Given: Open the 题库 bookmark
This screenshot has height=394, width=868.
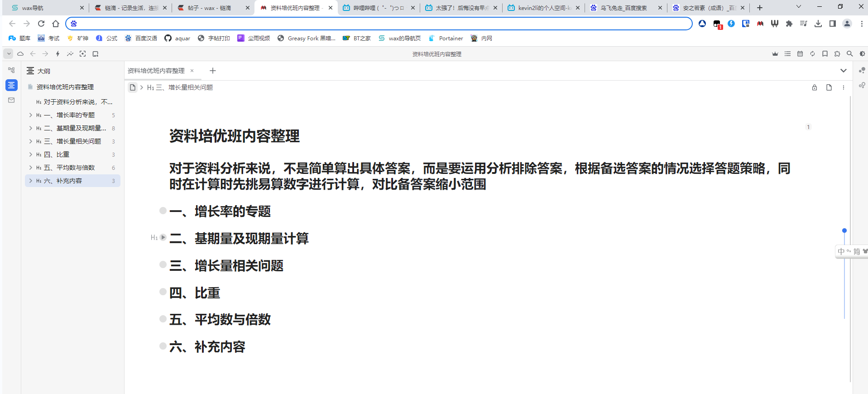Looking at the screenshot, I should pos(19,38).
